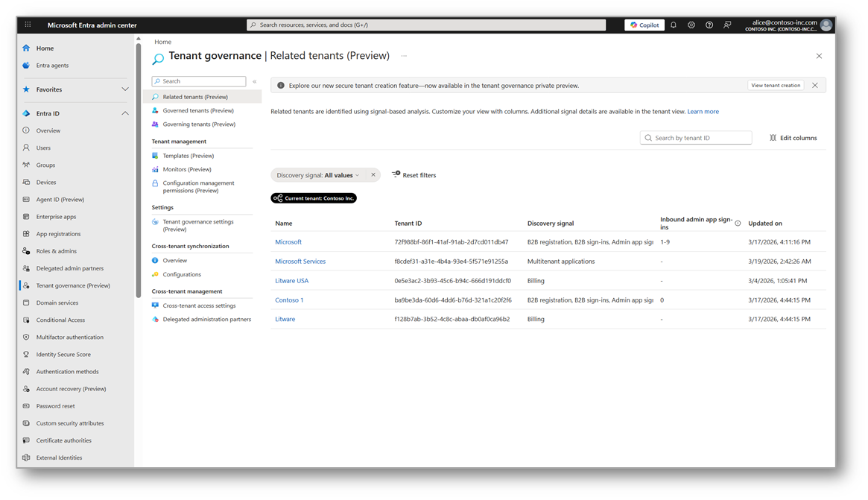
Task: Click the App registrations icon
Action: [26, 234]
